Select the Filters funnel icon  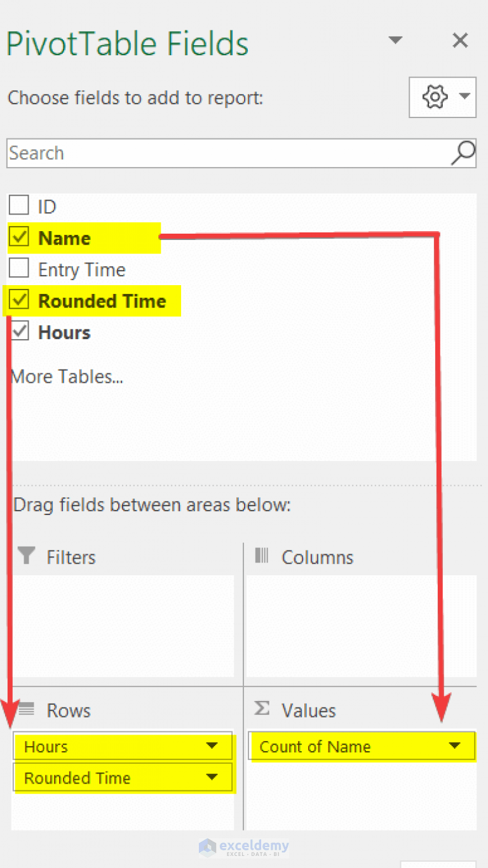[25, 557]
